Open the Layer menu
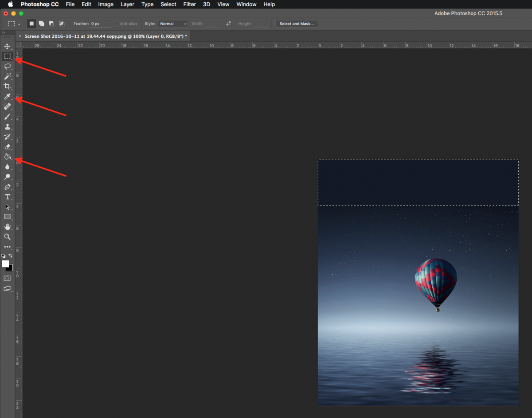 (x=127, y=4)
